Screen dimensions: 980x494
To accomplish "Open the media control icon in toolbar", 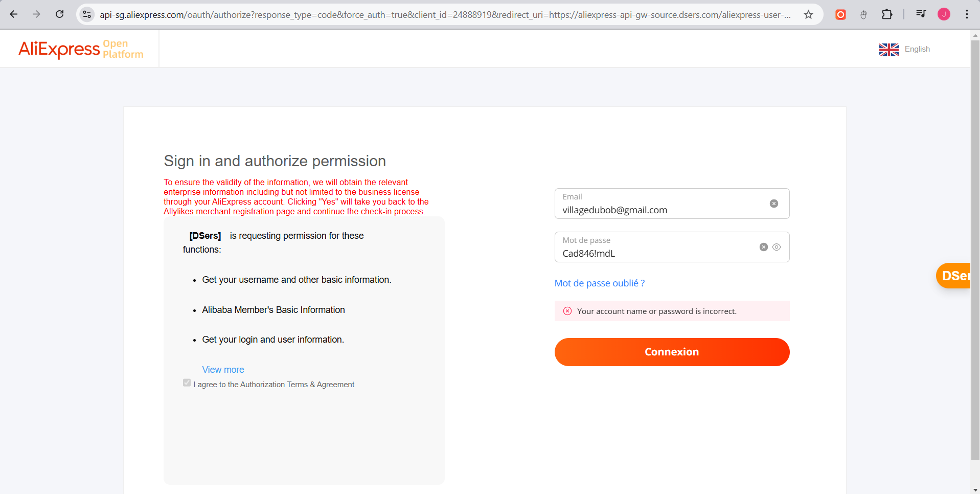I will tap(921, 14).
